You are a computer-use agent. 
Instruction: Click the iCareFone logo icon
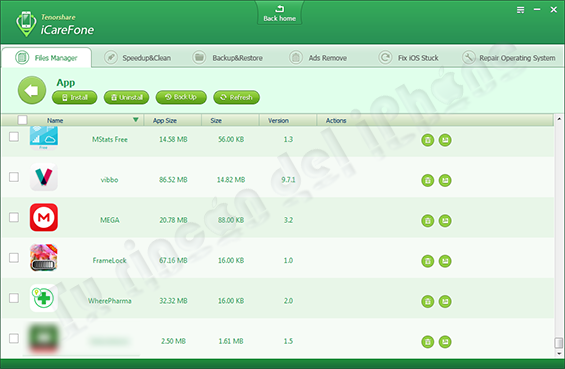(26, 24)
